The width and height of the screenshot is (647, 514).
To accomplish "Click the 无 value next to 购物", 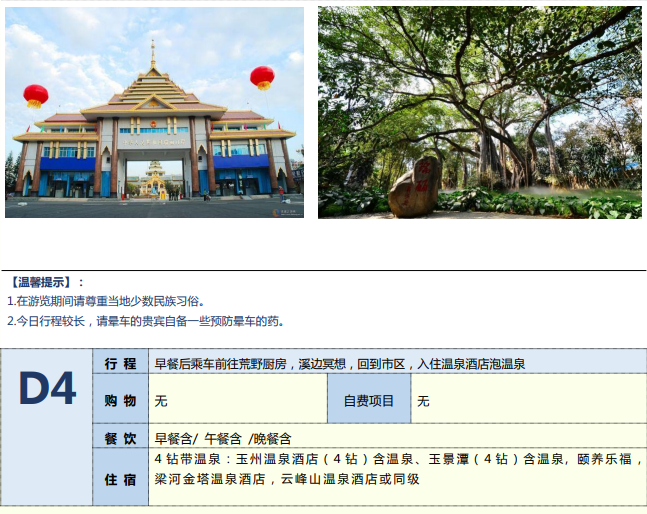I will (x=161, y=400).
